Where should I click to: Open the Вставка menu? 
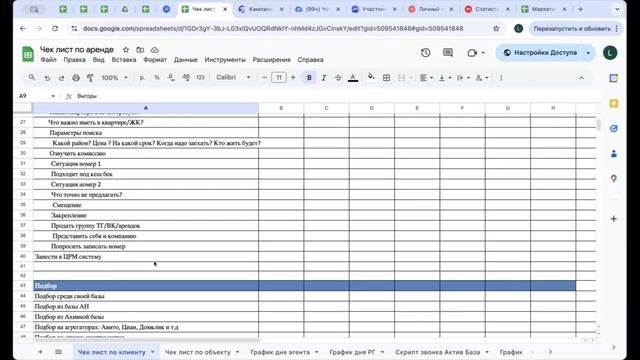tap(124, 60)
